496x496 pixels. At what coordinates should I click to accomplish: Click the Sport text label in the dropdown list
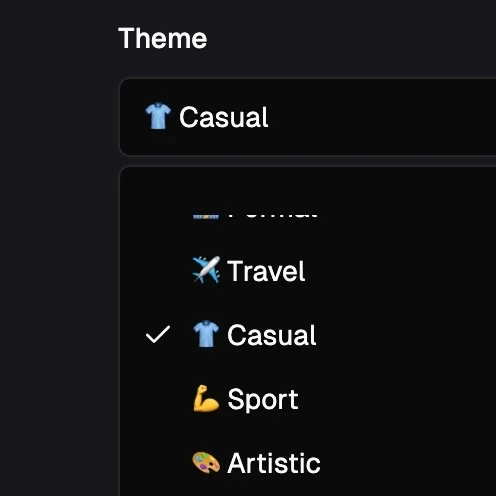pyautogui.click(x=263, y=399)
